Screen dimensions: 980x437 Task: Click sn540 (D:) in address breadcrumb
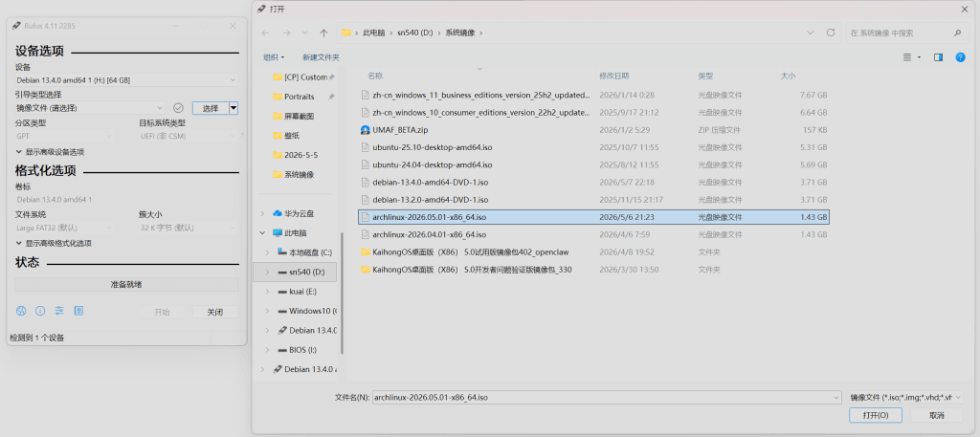click(x=415, y=33)
